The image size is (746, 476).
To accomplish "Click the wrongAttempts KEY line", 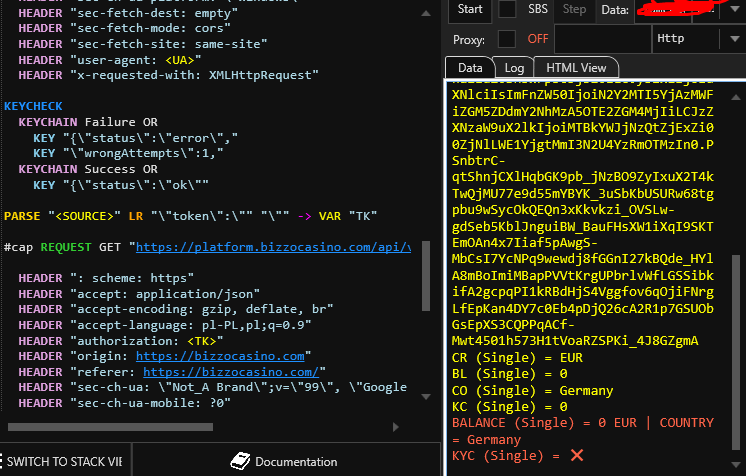I will coord(128,153).
